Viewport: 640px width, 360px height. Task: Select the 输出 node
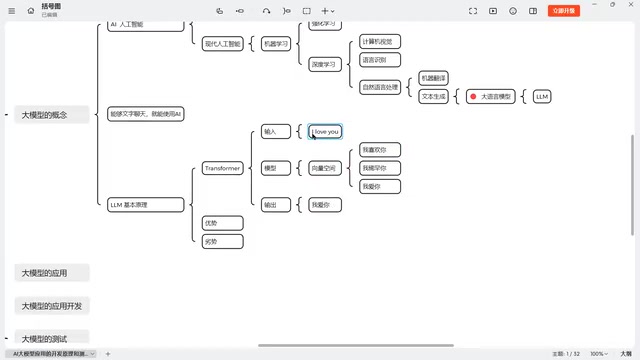[x=276, y=205]
